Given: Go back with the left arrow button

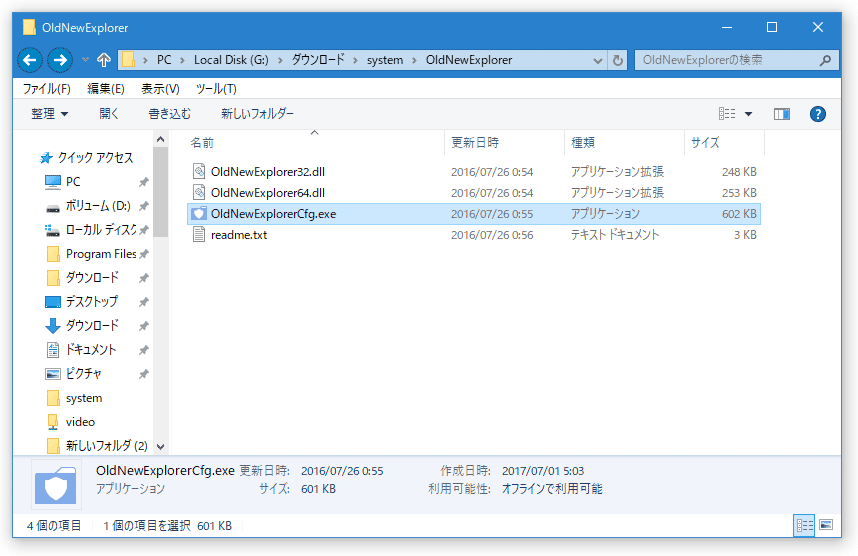Looking at the screenshot, I should (x=30, y=60).
